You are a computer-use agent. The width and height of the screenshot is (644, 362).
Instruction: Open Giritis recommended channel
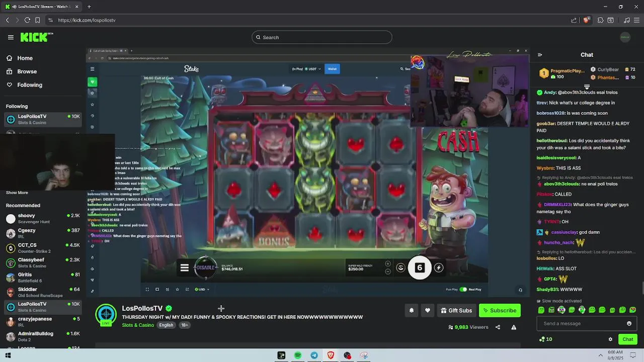tap(42, 278)
